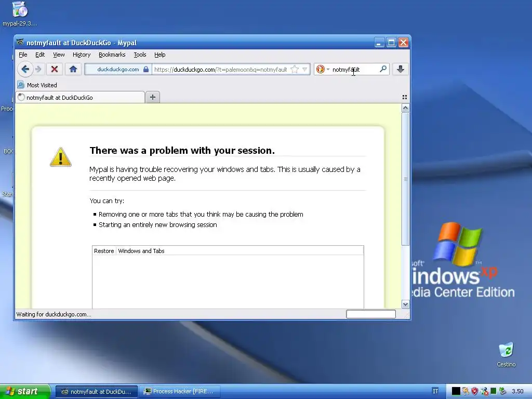Select the mypal-29.3 installer desktop icon
Screen dimensions: 532x399
[20, 14]
